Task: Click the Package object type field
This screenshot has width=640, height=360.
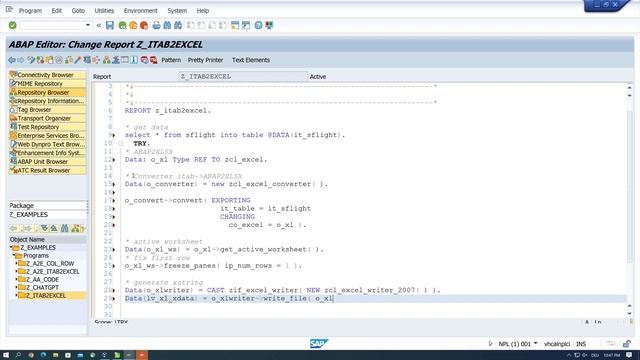Action: coord(47,206)
